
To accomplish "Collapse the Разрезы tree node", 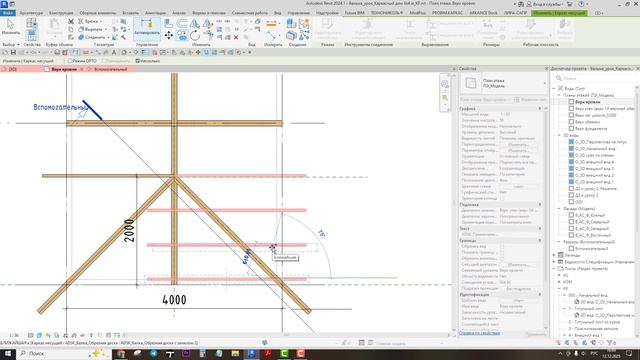I will [x=559, y=242].
